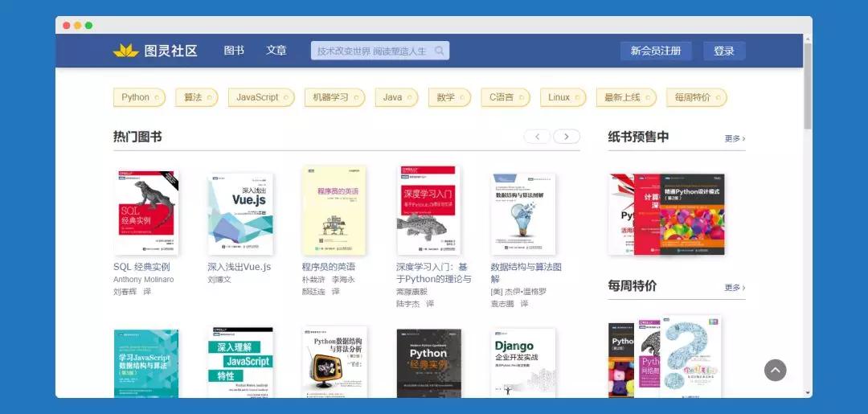Image resolution: width=868 pixels, height=414 pixels.
Task: Click the 深入浅出Vue.js title link
Action: 240,267
